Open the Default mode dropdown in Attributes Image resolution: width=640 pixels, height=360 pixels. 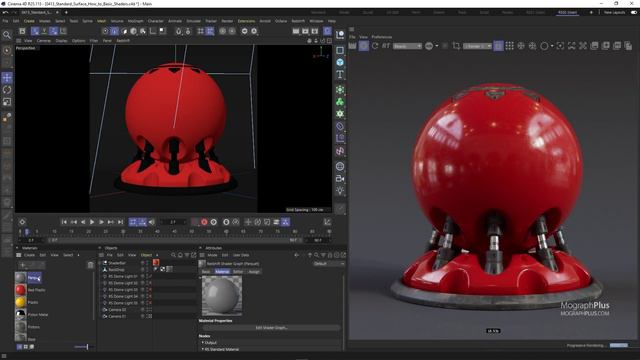click(329, 264)
